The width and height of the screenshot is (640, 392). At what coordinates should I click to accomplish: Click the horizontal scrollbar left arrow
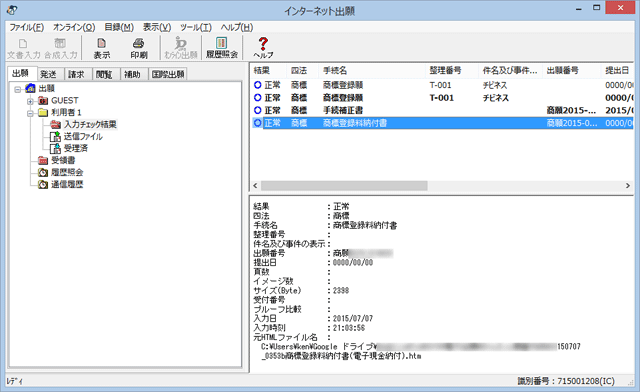coord(256,186)
